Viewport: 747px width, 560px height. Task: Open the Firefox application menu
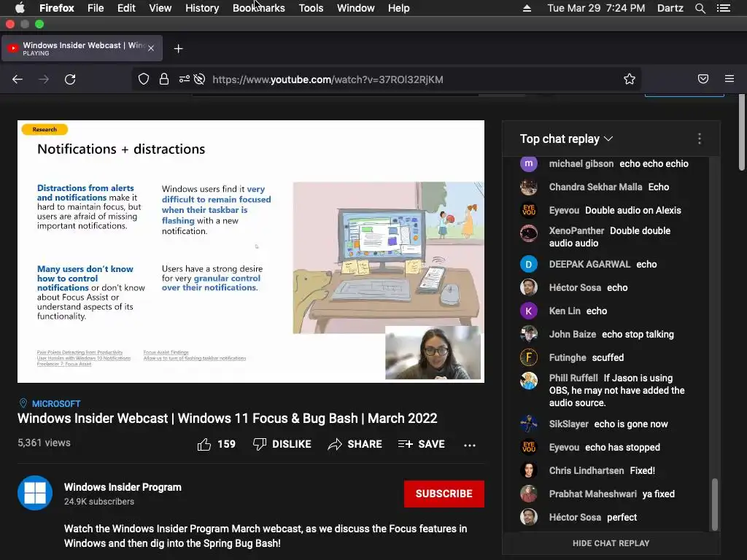click(x=56, y=8)
